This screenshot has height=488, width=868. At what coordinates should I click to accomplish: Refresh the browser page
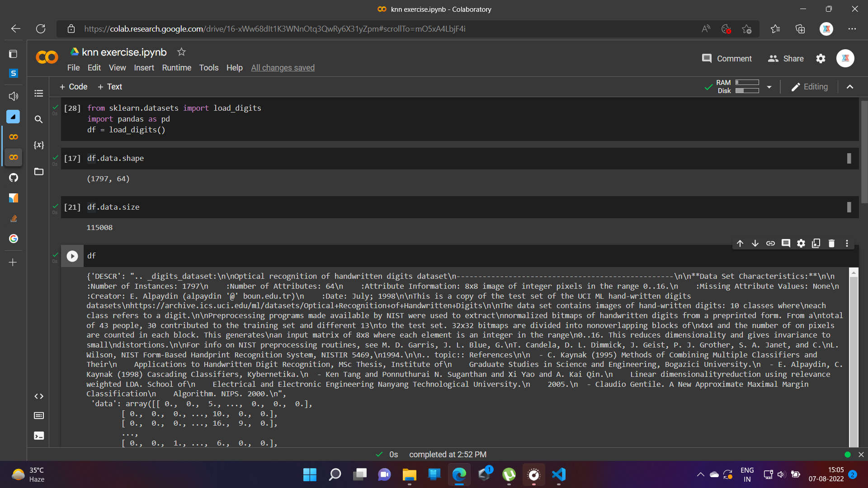(41, 29)
